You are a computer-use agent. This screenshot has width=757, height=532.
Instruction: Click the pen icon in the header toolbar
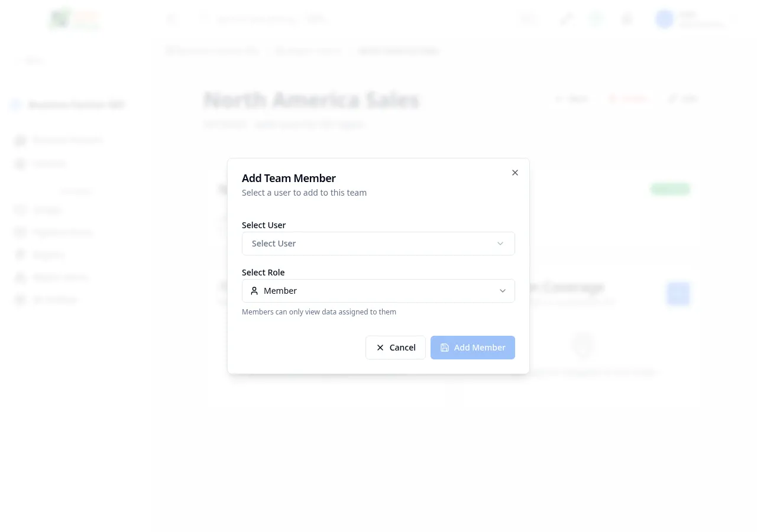coord(566,19)
